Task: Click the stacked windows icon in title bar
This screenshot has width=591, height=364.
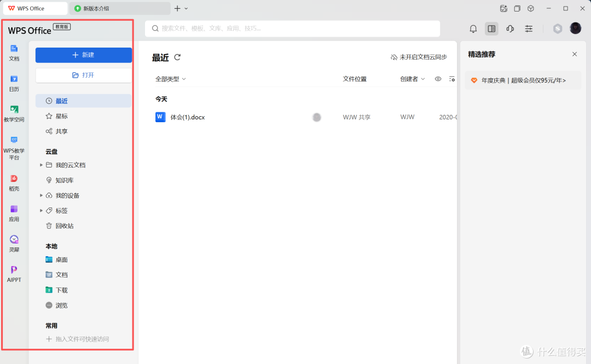Action: 517,8
